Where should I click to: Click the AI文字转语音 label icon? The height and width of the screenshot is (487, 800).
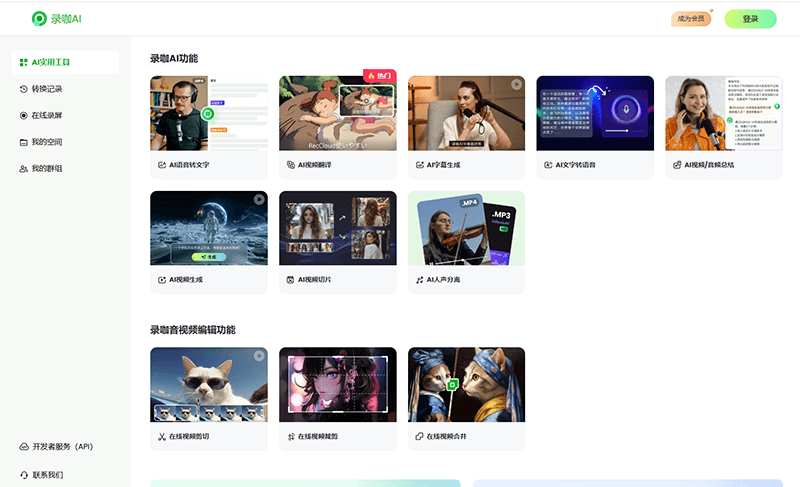coord(548,164)
